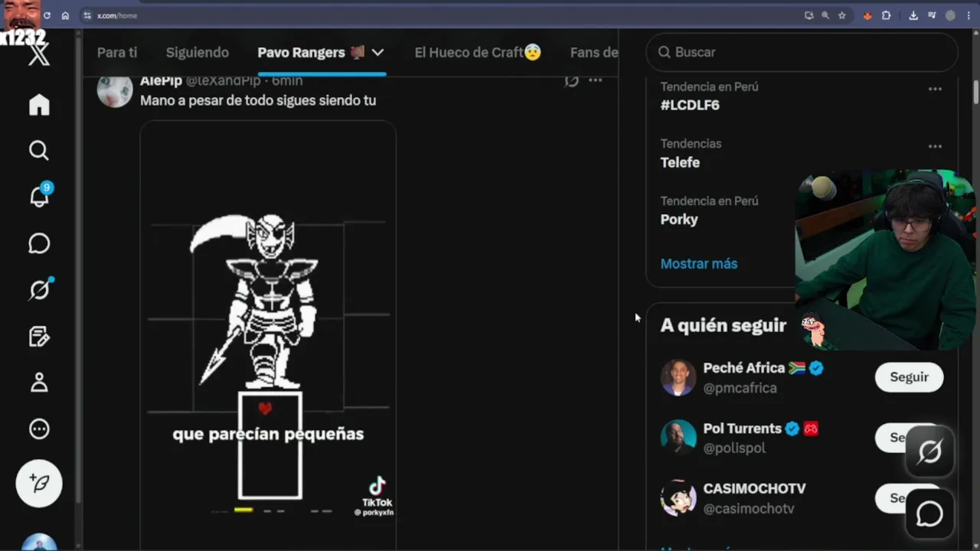This screenshot has width=980, height=551.
Task: Switch to the Siguiendo tab
Action: point(198,52)
